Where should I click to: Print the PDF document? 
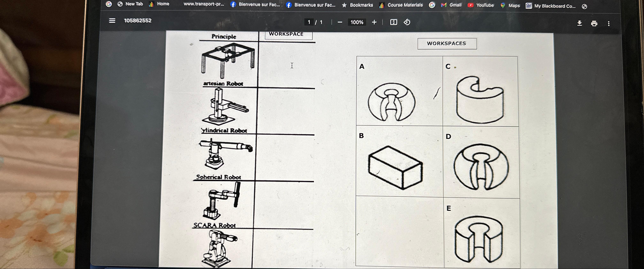[594, 23]
